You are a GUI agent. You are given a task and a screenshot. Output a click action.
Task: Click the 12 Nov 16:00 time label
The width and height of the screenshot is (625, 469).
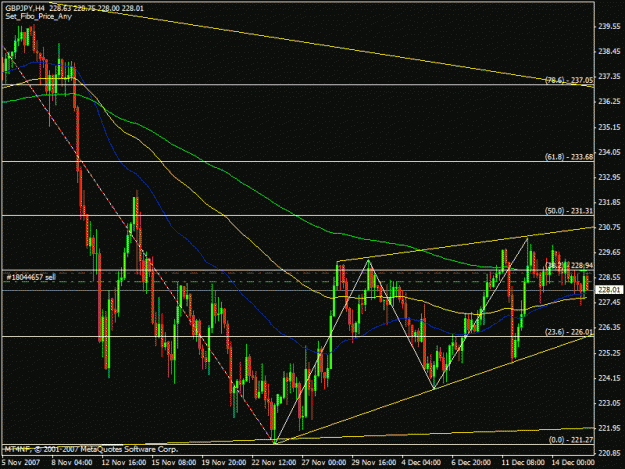pyautogui.click(x=124, y=463)
